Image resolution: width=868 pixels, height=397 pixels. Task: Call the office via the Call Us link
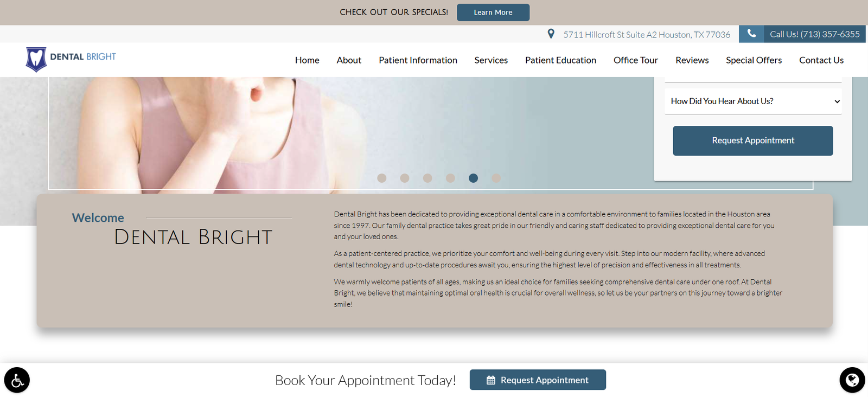click(815, 34)
